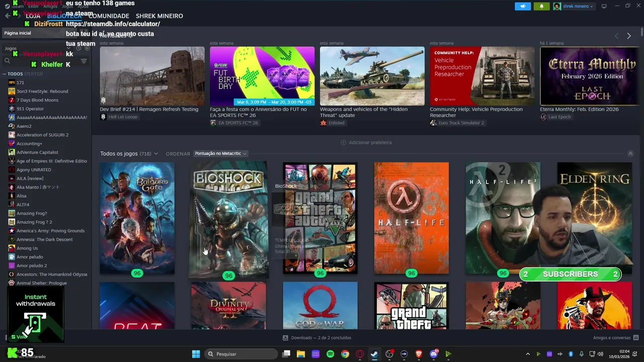Select Half-Life 2 game cover

[503, 218]
